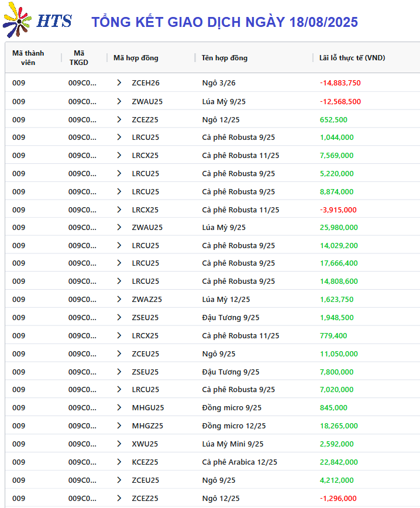The height and width of the screenshot is (508, 420).
Task: Expand the MHGU25 Đồng micro 9/25 row
Action: 119,407
